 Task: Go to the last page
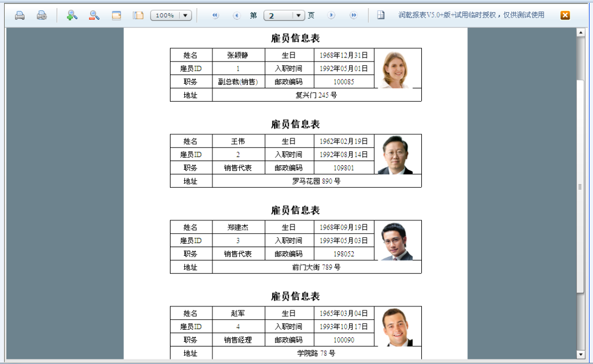point(353,16)
